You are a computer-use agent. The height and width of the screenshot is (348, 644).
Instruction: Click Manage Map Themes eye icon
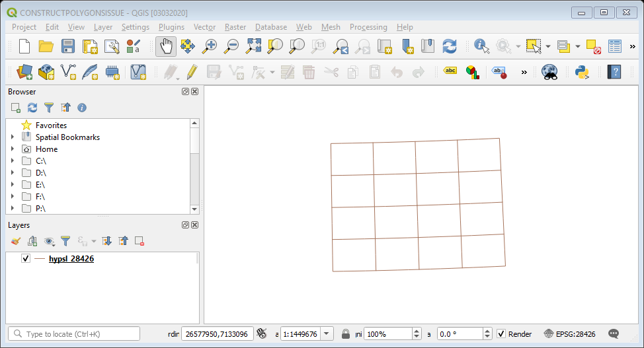point(49,241)
